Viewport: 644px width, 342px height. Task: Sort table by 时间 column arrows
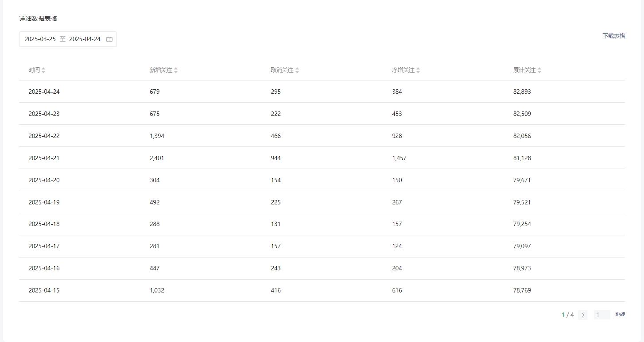point(43,70)
